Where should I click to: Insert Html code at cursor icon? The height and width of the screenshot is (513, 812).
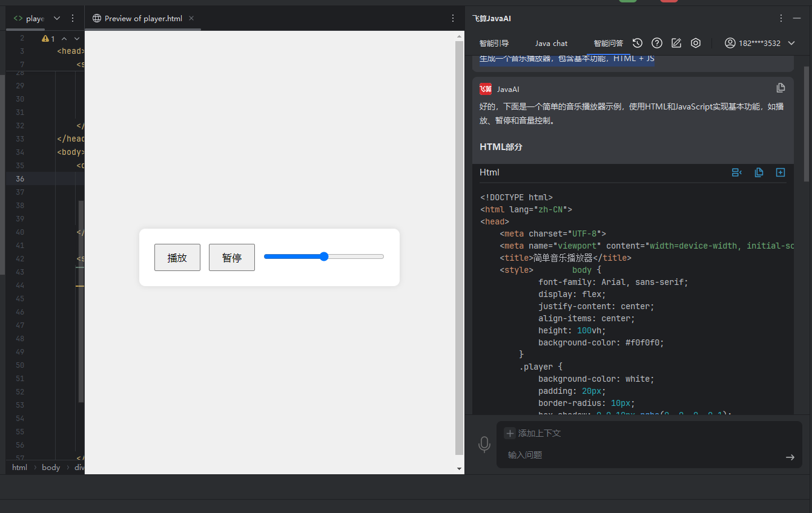coord(737,172)
